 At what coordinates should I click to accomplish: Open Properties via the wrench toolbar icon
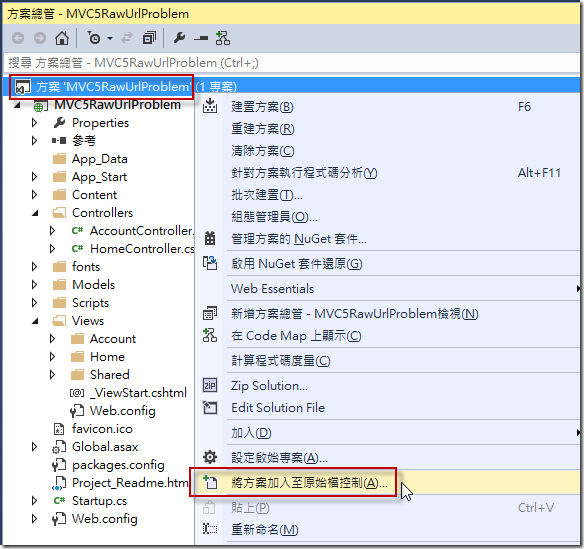[180, 38]
